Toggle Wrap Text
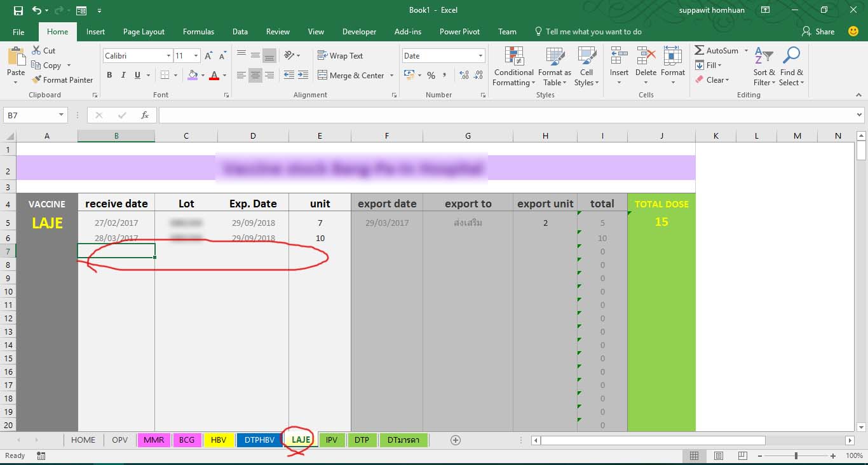 [x=340, y=55]
